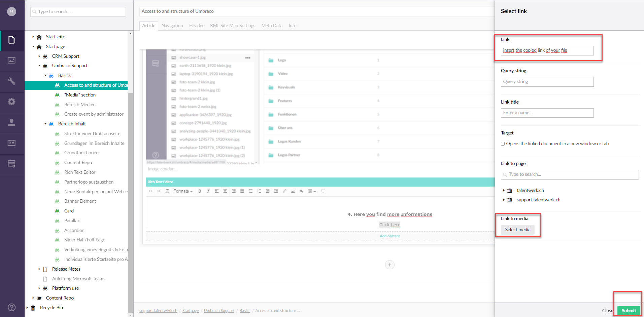Switch to the Meta Data tab
The width and height of the screenshot is (644, 317).
coord(272,26)
